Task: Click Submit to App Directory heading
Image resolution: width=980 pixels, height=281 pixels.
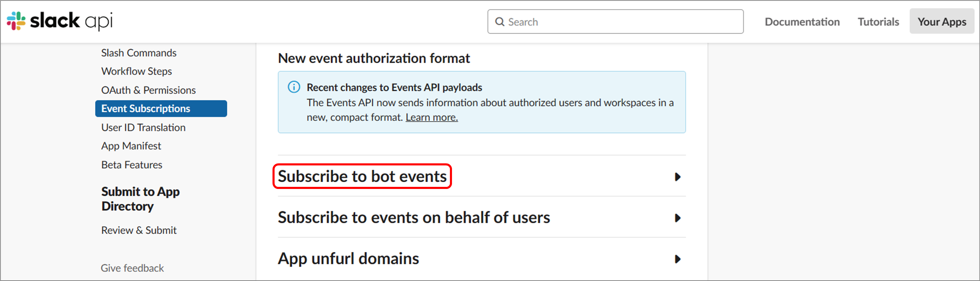Action: (140, 199)
